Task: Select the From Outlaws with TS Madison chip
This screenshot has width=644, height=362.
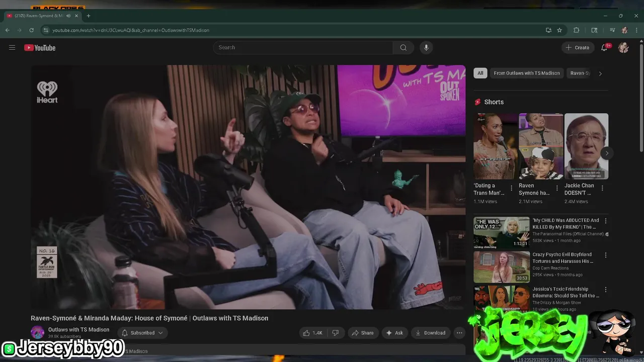Action: click(527, 73)
